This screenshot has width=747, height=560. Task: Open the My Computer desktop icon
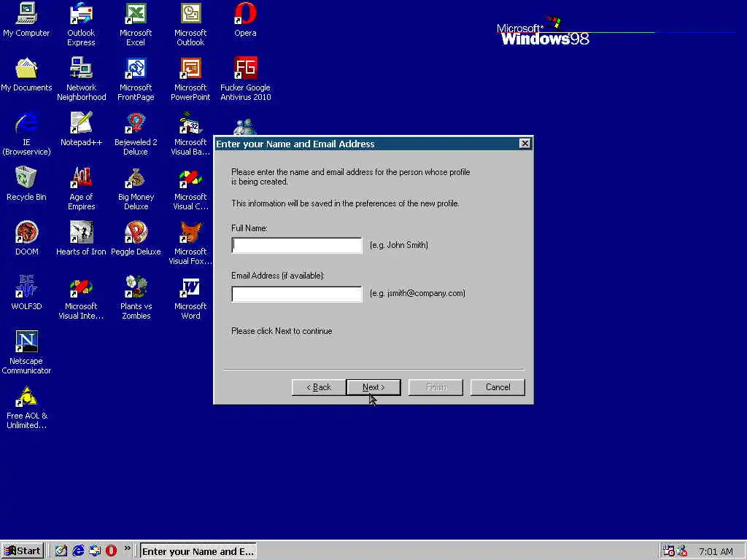click(x=26, y=20)
